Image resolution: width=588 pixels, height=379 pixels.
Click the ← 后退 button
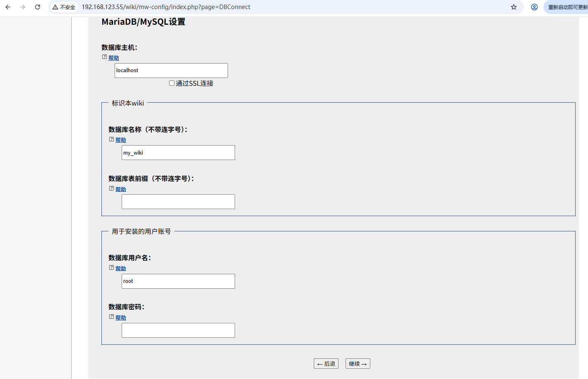click(x=326, y=364)
